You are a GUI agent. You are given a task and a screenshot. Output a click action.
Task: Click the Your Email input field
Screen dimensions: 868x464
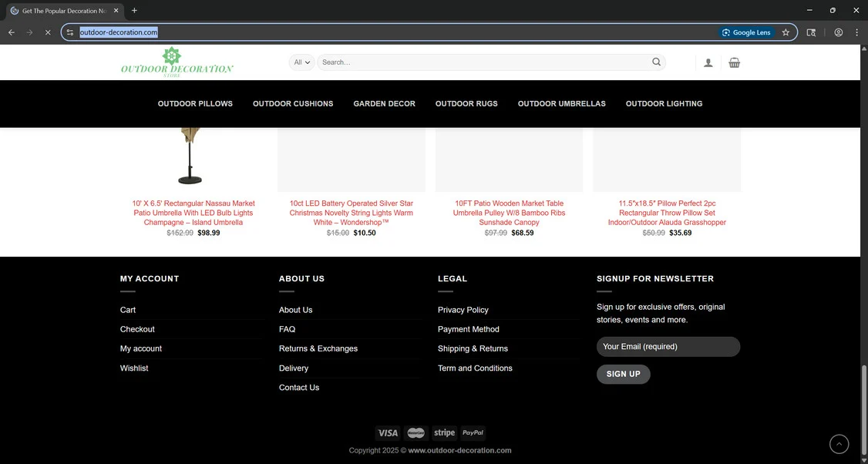point(668,347)
